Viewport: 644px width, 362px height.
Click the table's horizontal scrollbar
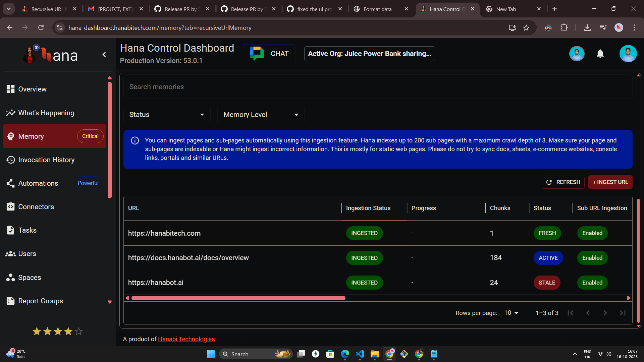[238, 298]
